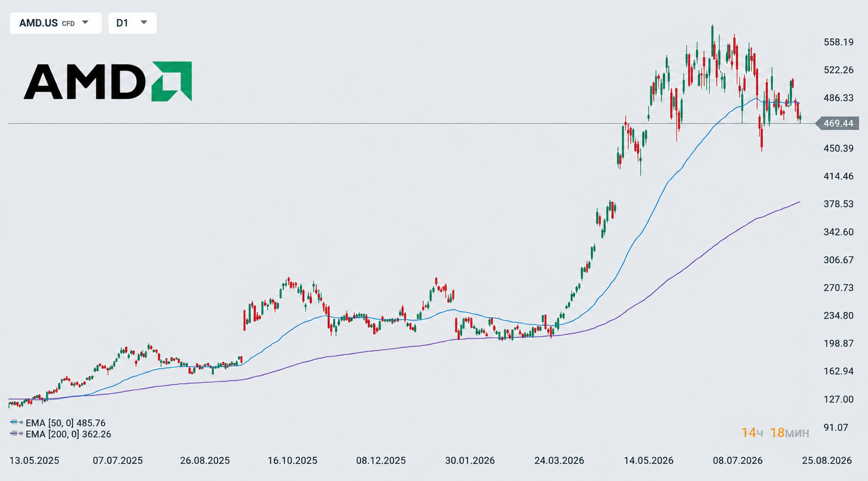Click the 127.00 price axis label
The width and height of the screenshot is (868, 481).
point(839,399)
